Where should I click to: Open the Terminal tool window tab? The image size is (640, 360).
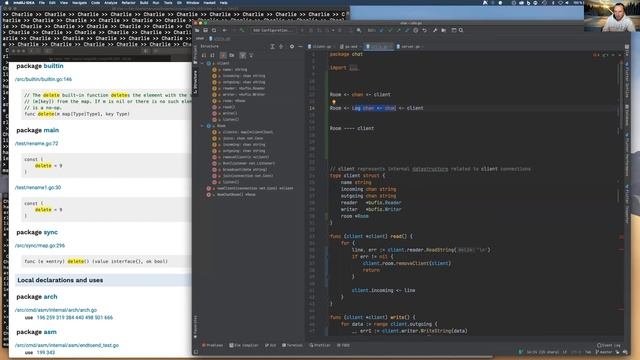[292, 345]
